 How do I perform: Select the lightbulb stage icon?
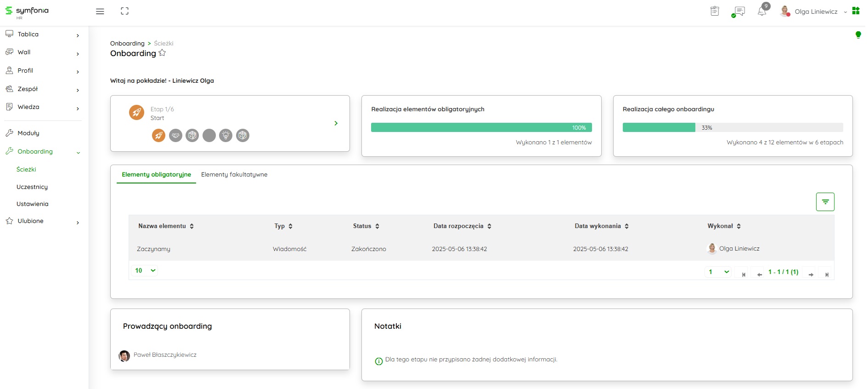pyautogui.click(x=225, y=136)
